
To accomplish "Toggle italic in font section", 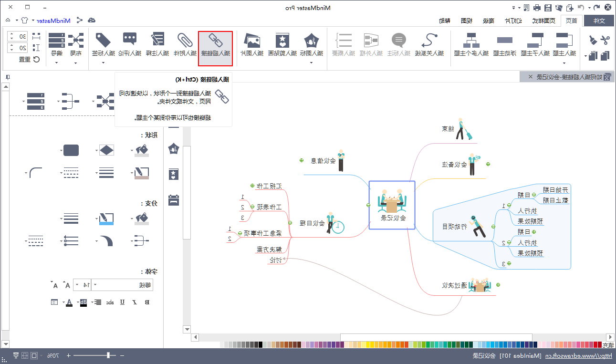I will tap(135, 302).
